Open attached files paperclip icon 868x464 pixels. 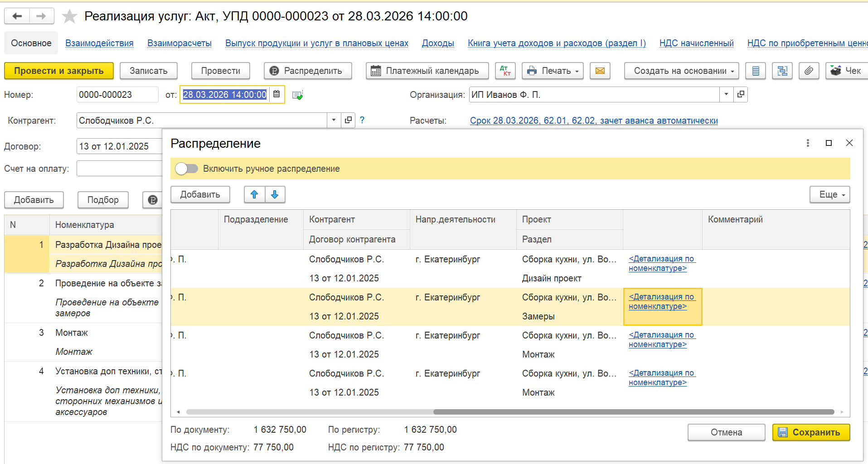[809, 71]
